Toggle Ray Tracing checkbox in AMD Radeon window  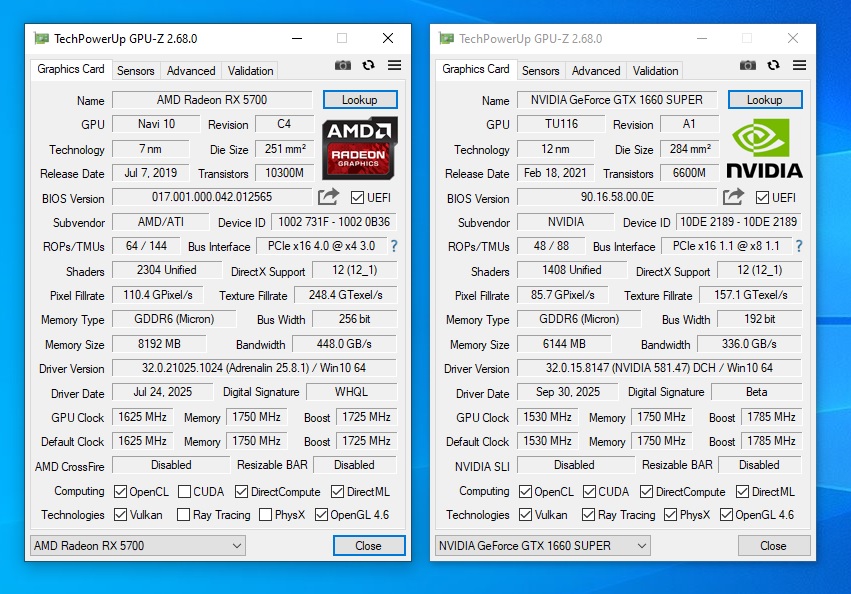(183, 514)
